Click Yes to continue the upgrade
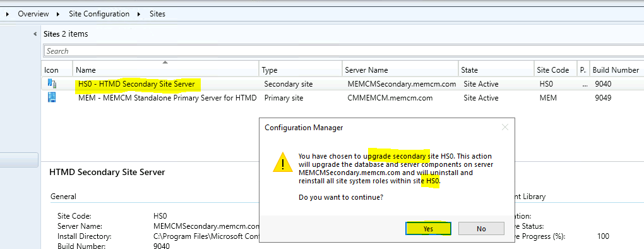Viewport: 644px width, 249px height. click(x=428, y=228)
